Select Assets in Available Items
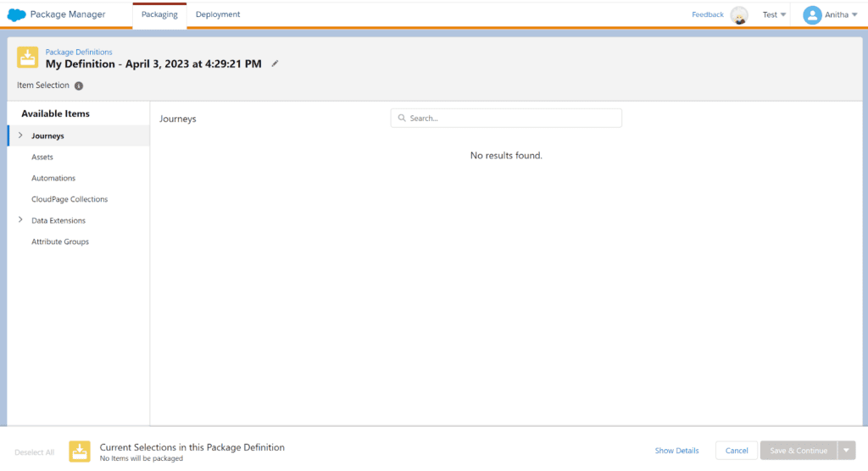 pos(42,157)
